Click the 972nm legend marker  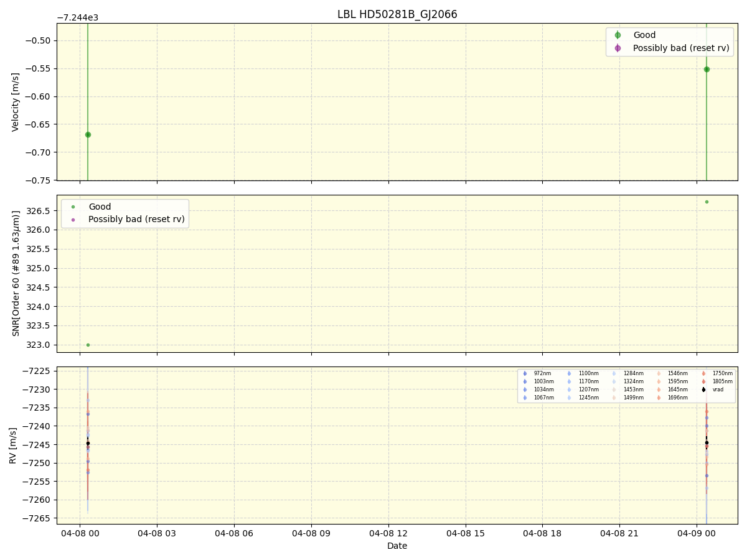[x=525, y=373]
